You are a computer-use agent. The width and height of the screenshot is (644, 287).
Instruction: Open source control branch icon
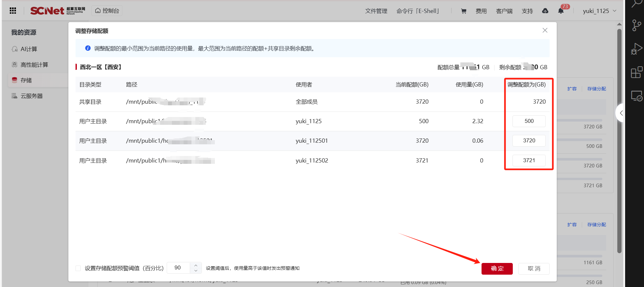636,25
